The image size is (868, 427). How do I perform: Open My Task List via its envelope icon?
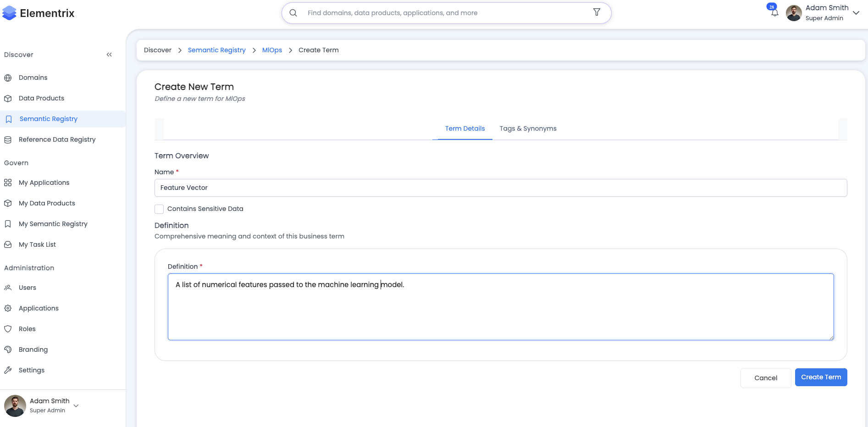(8, 244)
